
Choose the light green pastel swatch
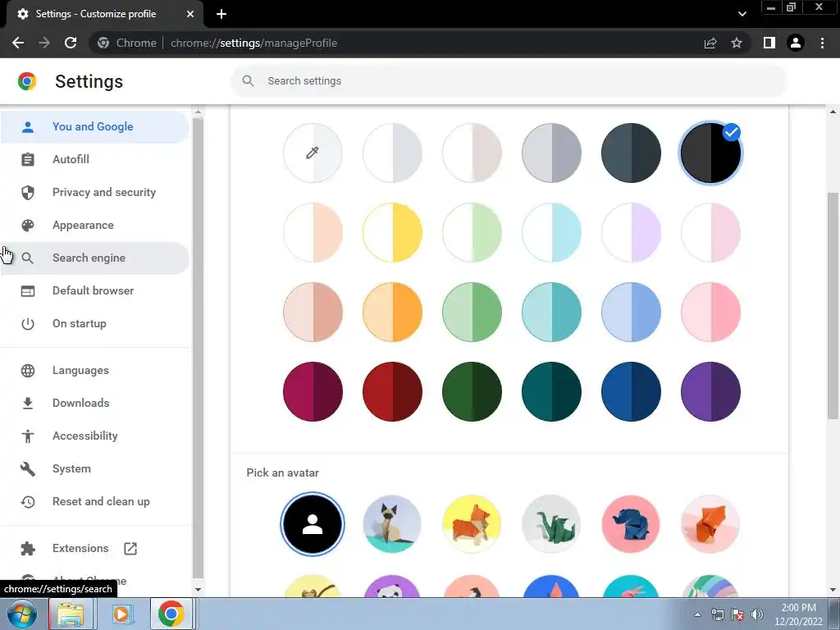pos(472,232)
